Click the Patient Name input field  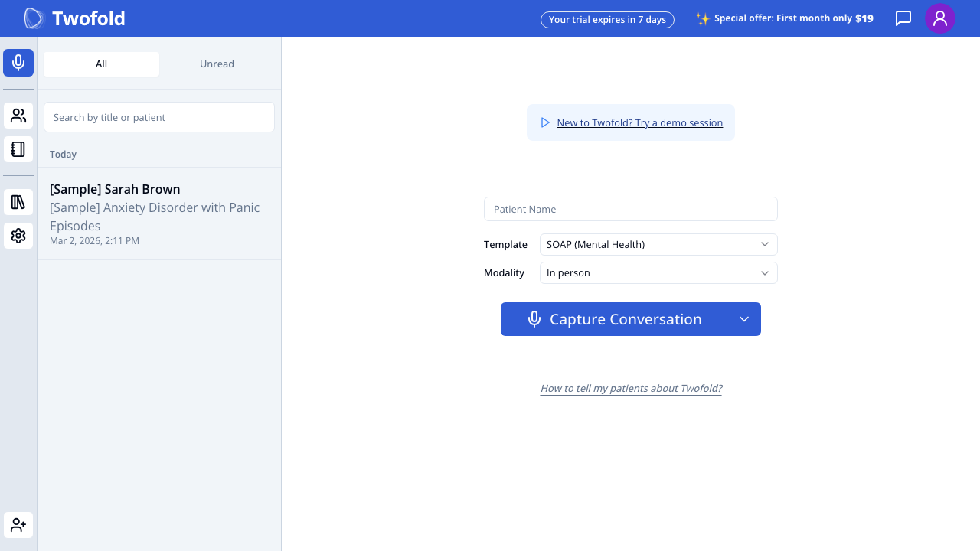(x=630, y=209)
